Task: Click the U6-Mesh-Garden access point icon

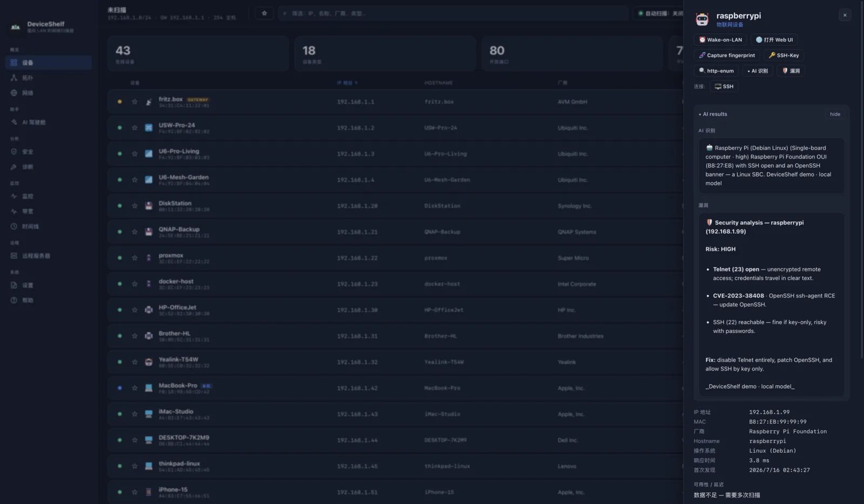Action: (x=148, y=180)
